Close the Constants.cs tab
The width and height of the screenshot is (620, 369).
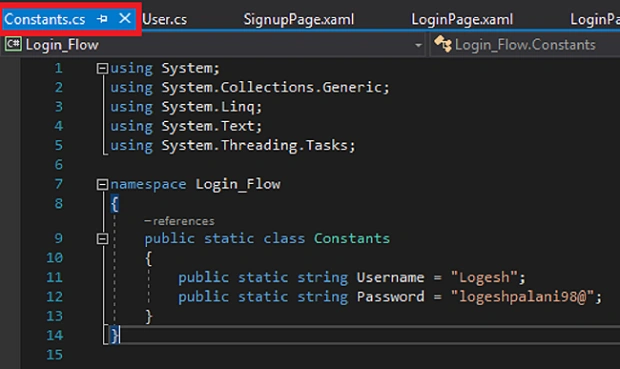125,18
